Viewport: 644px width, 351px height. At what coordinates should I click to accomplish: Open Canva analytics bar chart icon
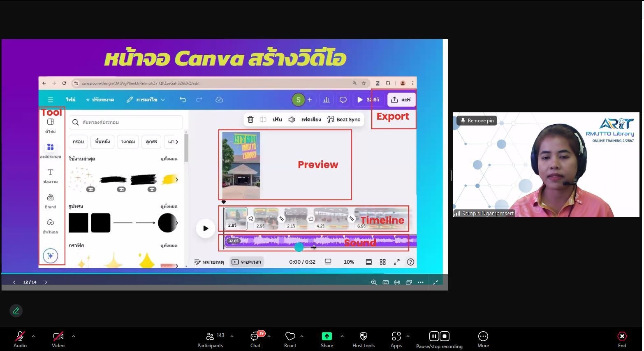click(326, 100)
